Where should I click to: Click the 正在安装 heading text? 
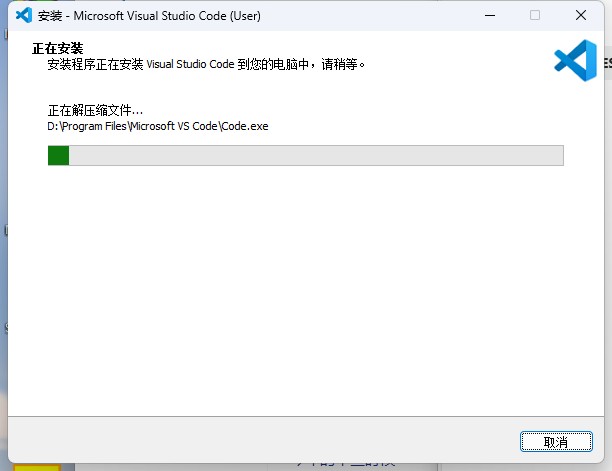tap(58, 48)
